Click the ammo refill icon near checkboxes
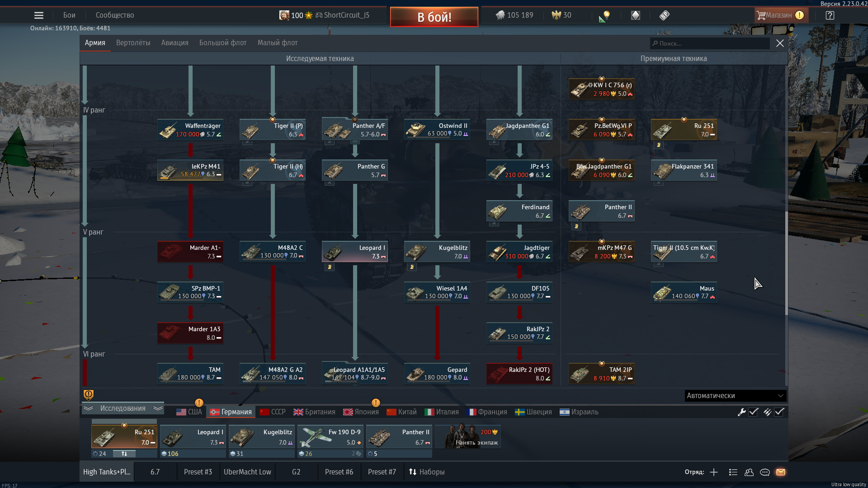 click(x=767, y=412)
